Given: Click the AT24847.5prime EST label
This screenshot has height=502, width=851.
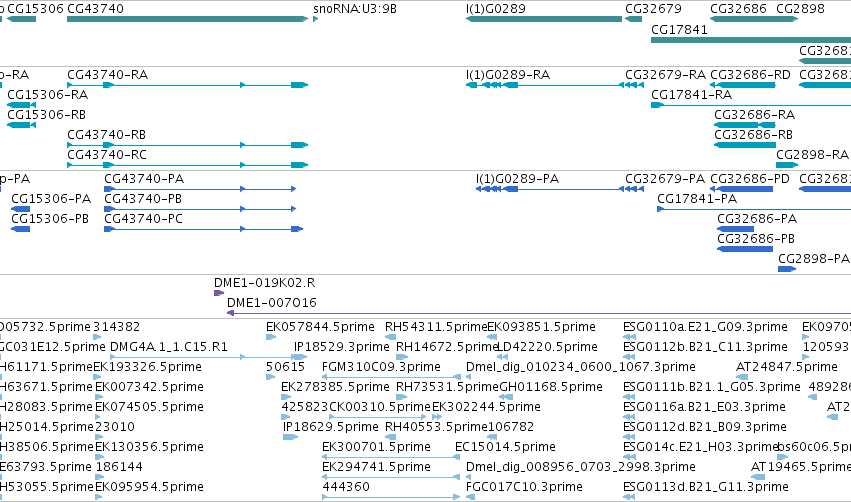Looking at the screenshot, I should click(x=786, y=367).
